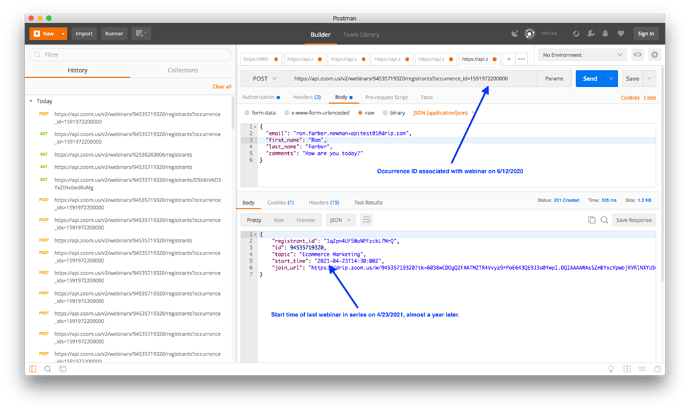690x411 pixels.
Task: Open JSON (application/json) content type dropdown
Action: click(x=444, y=113)
